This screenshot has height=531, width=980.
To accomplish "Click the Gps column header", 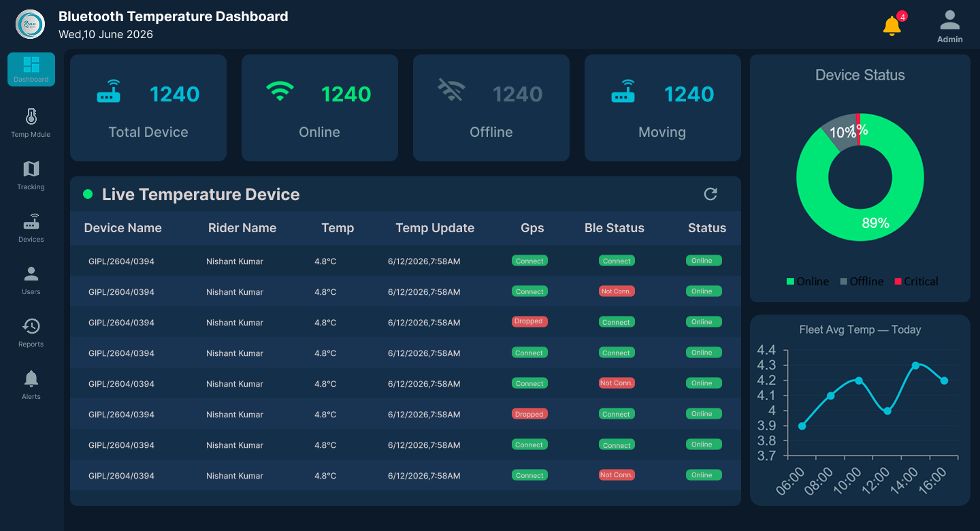I will tap(532, 228).
